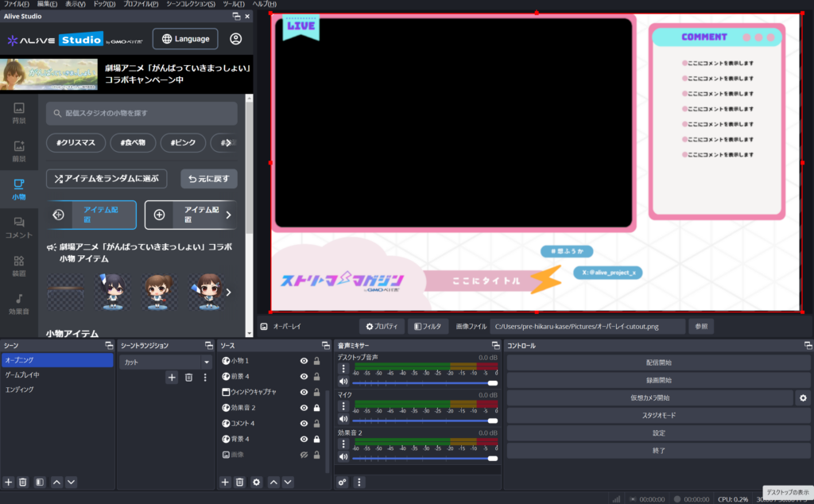This screenshot has width=814, height=504.
Task: Add a new scene transition
Action: pos(172,378)
